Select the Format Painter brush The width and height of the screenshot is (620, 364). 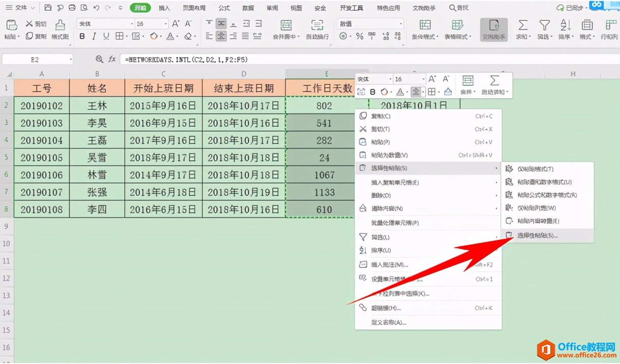tap(60, 25)
